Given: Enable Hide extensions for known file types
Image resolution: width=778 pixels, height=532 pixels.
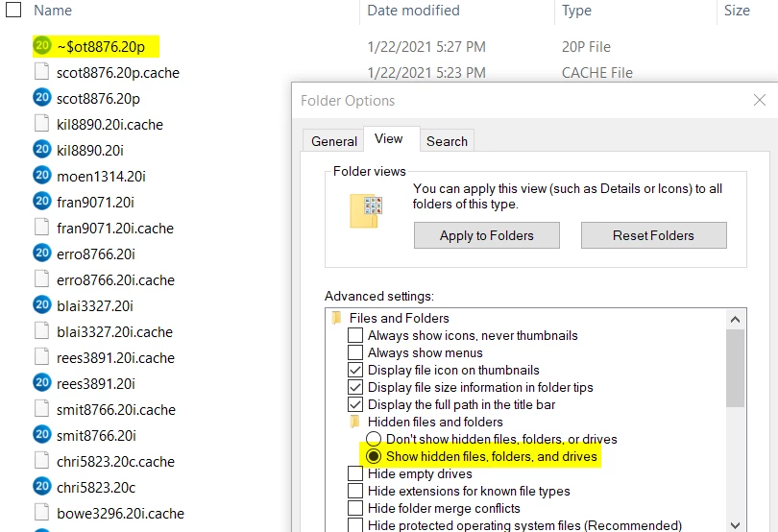Looking at the screenshot, I should point(355,492).
